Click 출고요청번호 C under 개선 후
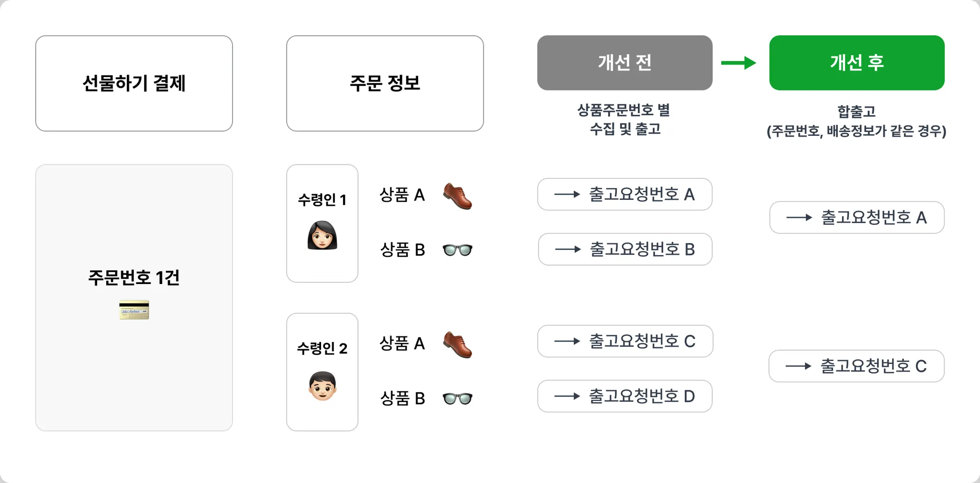The width and height of the screenshot is (980, 483). pos(856,366)
